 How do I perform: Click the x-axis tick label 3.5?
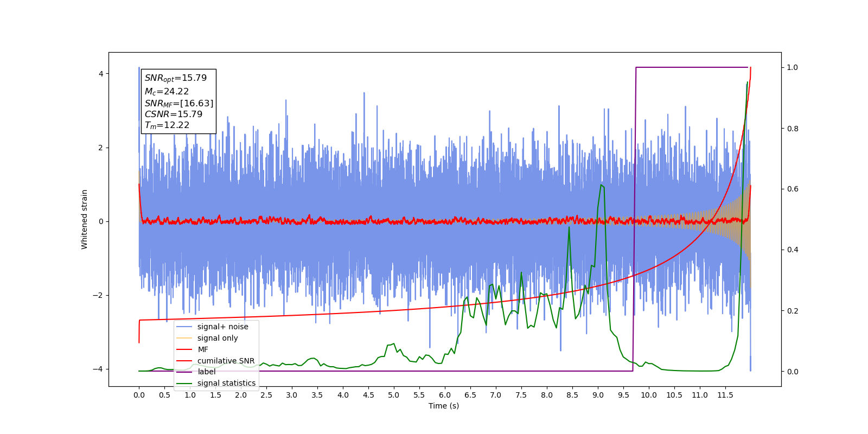pyautogui.click(x=317, y=395)
